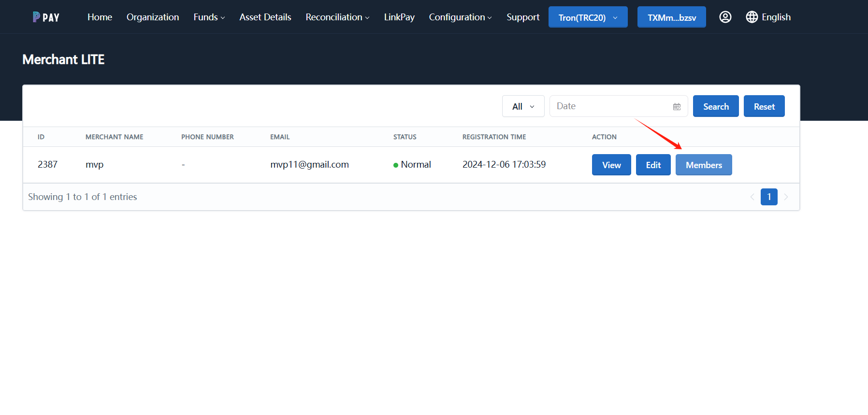The width and height of the screenshot is (868, 415).
Task: Open the calendar icon in Date field
Action: 677,107
